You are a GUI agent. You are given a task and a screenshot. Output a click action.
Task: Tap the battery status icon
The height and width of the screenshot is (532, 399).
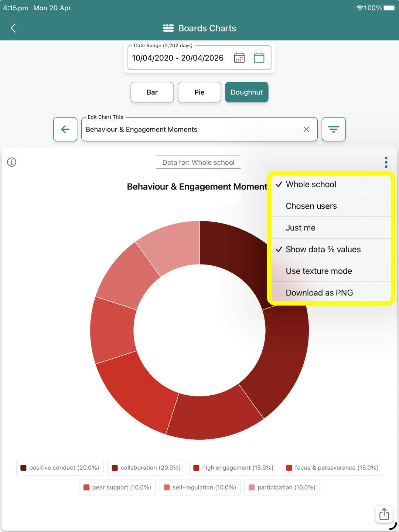point(390,8)
